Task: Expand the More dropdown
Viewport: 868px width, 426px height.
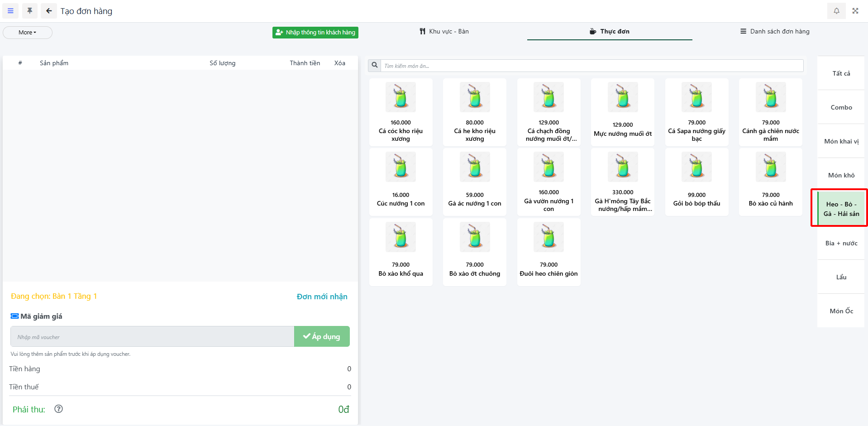Action: click(x=28, y=33)
